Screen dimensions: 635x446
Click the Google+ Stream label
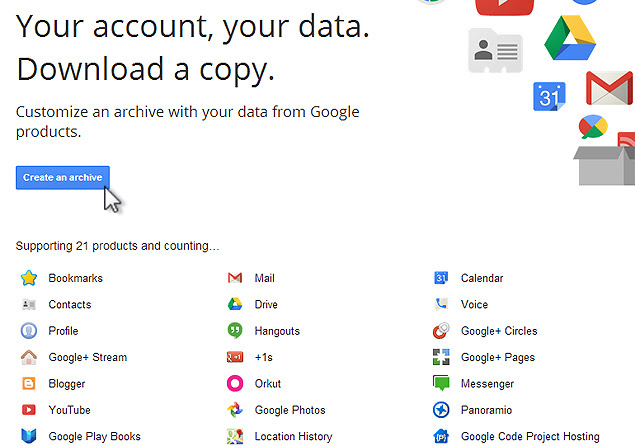point(87,357)
